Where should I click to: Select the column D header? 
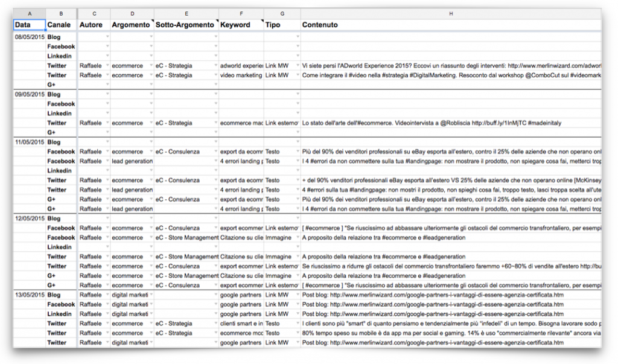(132, 13)
